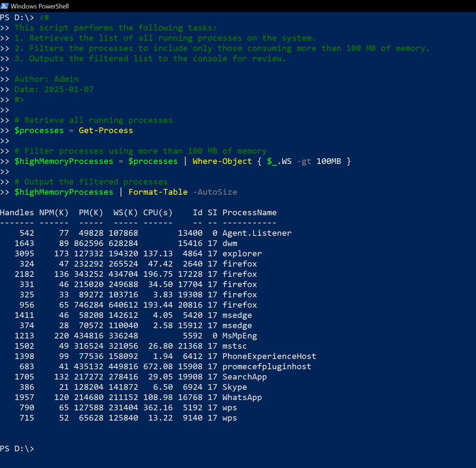The width and height of the screenshot is (476, 468).
Task: Click the Where-Object cmdlet text
Action: coord(222,161)
